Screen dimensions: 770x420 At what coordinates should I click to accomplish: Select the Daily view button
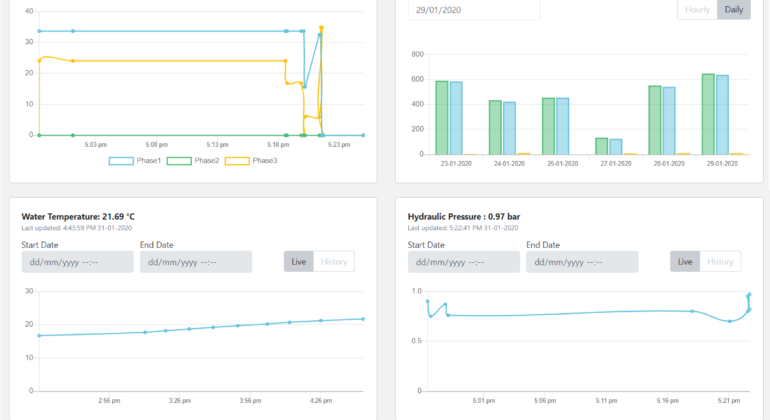click(733, 9)
